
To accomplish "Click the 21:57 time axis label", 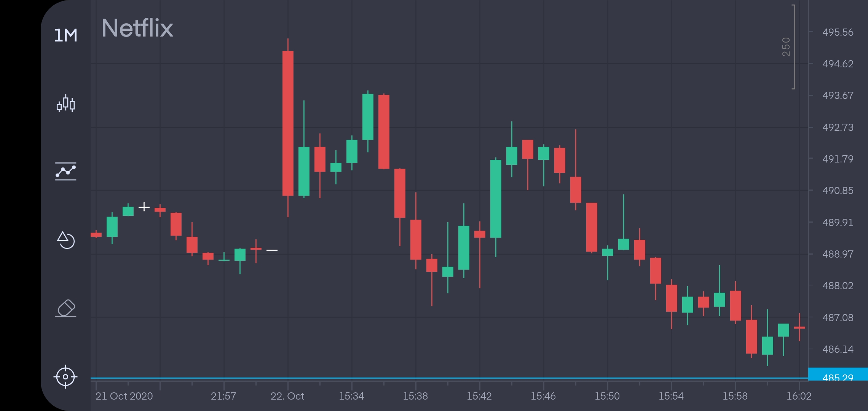I will point(223,396).
